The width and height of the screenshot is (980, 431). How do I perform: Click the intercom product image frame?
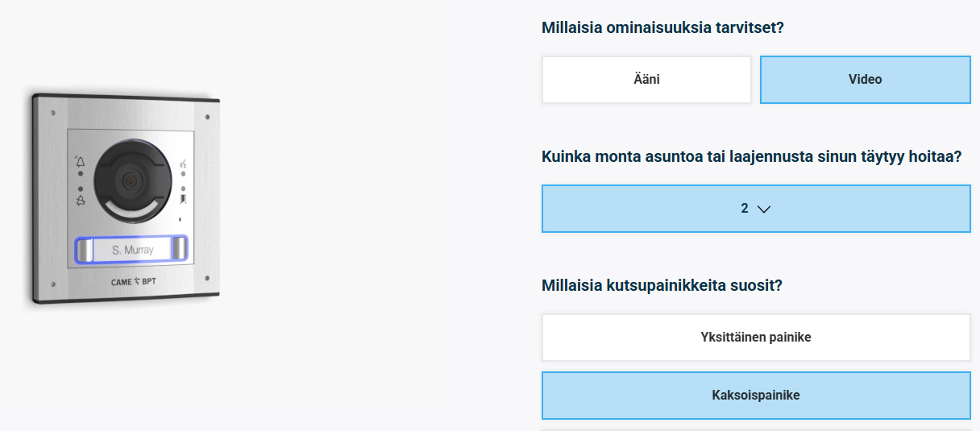point(126,199)
